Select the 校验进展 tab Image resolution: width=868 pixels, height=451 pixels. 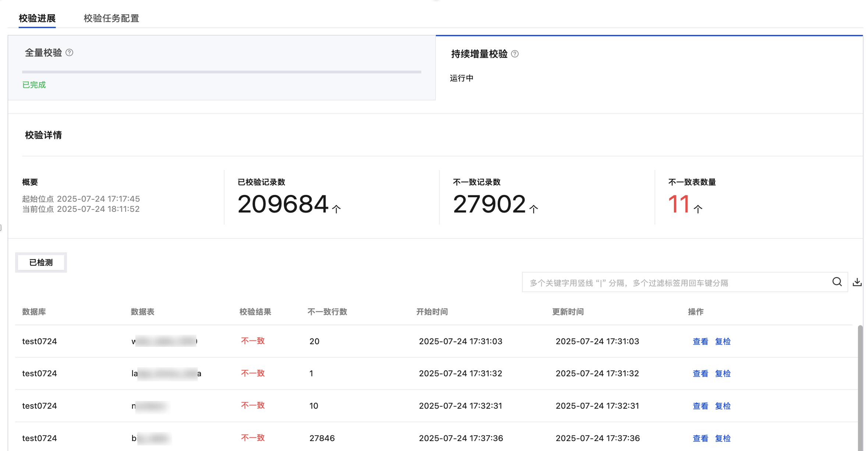[37, 18]
